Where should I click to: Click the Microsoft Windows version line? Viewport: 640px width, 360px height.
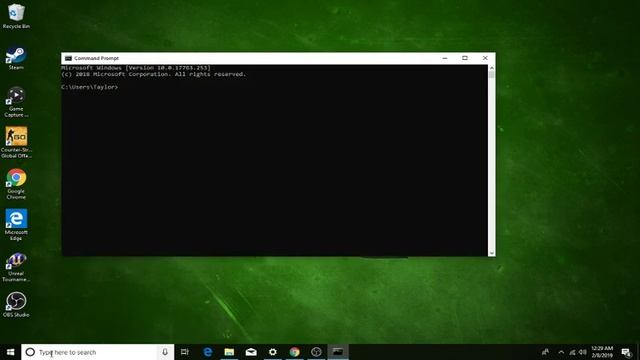pos(136,68)
